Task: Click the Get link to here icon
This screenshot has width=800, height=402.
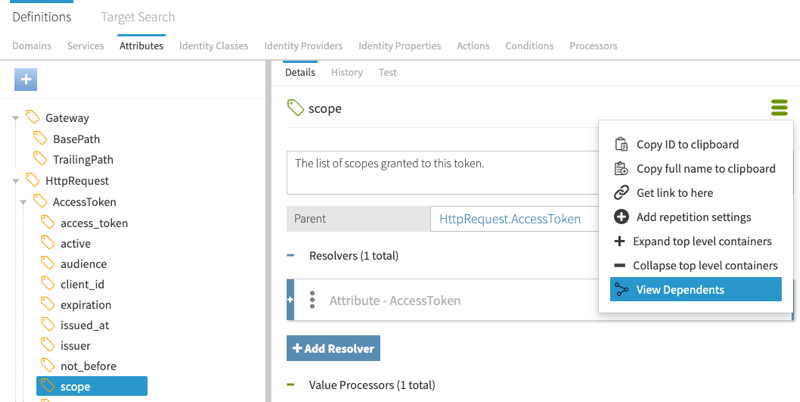Action: tap(621, 193)
